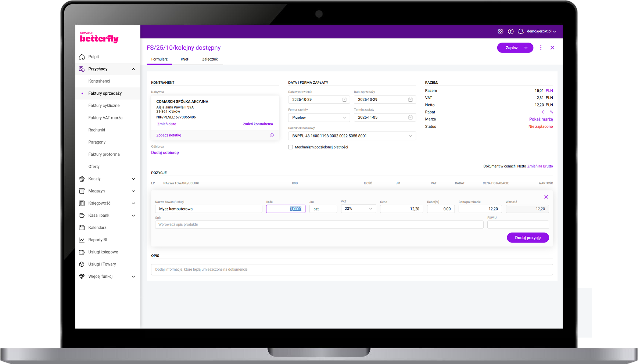The width and height of the screenshot is (638, 364).
Task: Expand the Forma zapłaty dropdown
Action: point(319,118)
